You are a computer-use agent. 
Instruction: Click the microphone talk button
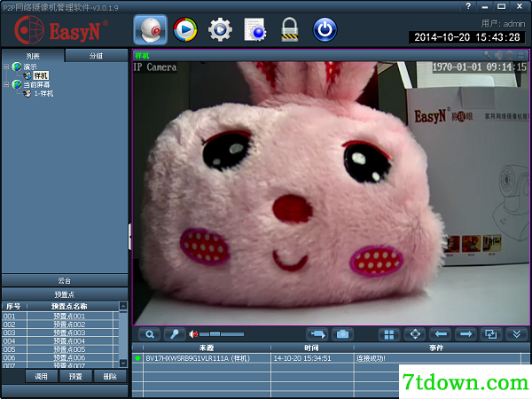tap(175, 334)
